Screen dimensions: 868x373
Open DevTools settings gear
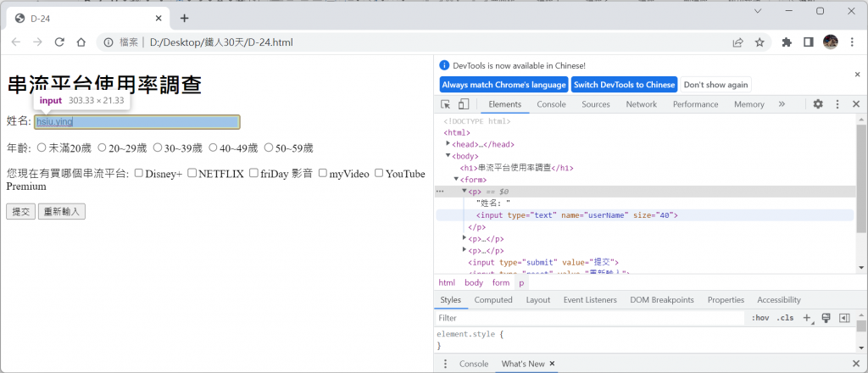818,104
